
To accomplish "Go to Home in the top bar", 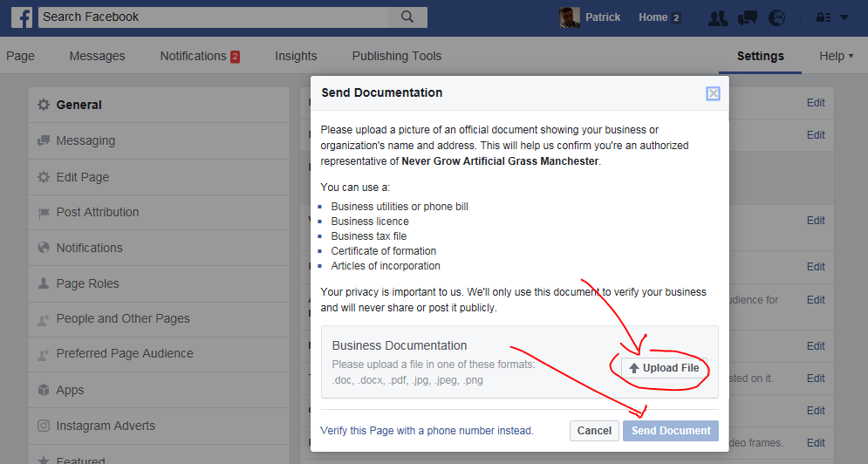I will 653,17.
